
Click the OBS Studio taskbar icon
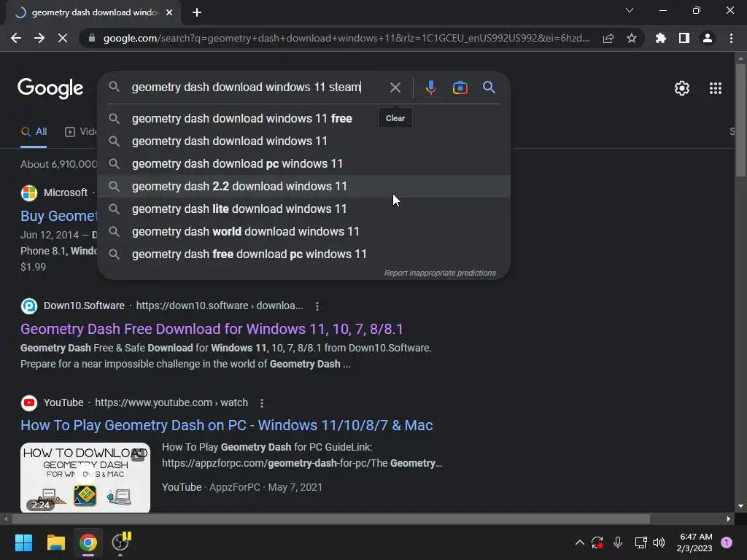[120, 542]
